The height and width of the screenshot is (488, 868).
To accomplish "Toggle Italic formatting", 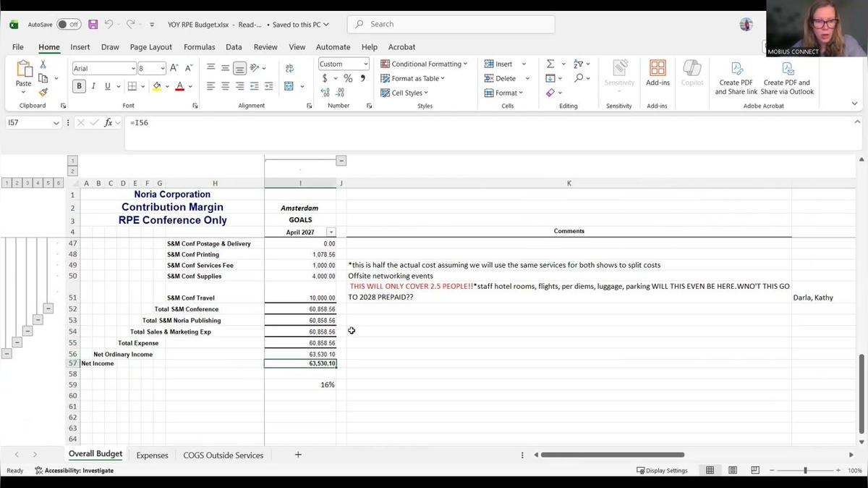I will coord(94,86).
